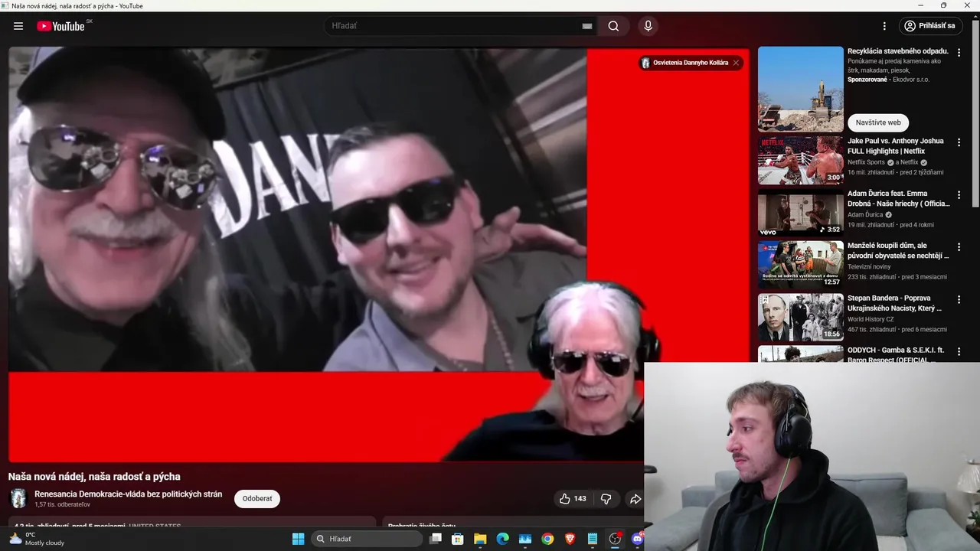
Task: Visit sponsored site via Navštívte web
Action: [878, 122]
